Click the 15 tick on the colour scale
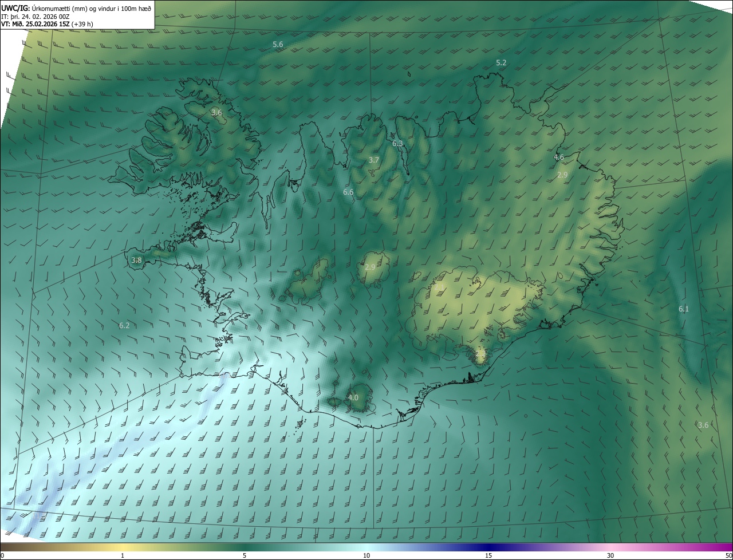The width and height of the screenshot is (733, 560). pyautogui.click(x=488, y=555)
